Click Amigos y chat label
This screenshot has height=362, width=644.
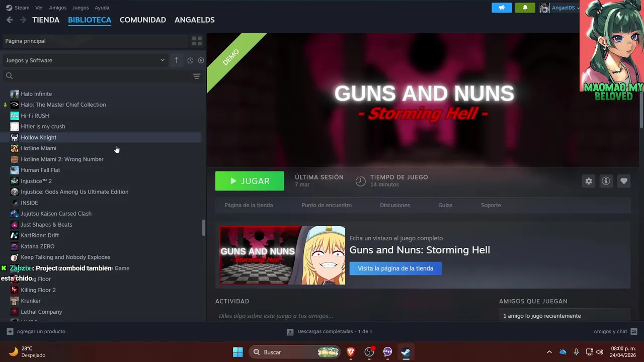tap(610, 331)
